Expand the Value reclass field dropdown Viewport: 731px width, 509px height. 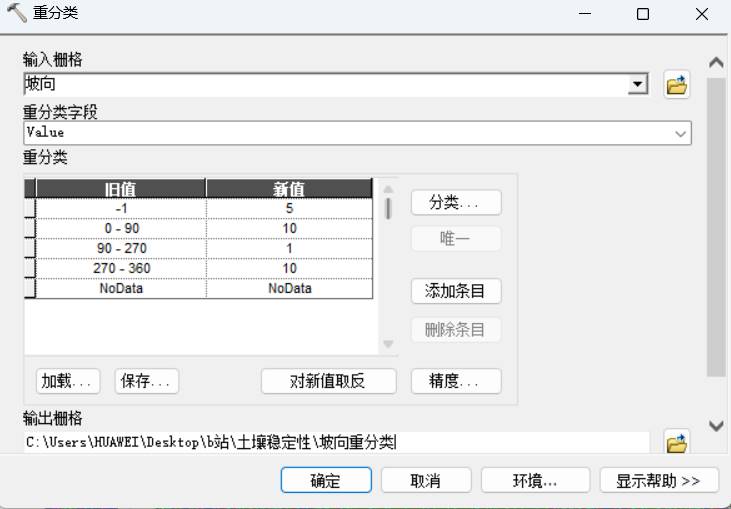(681, 132)
